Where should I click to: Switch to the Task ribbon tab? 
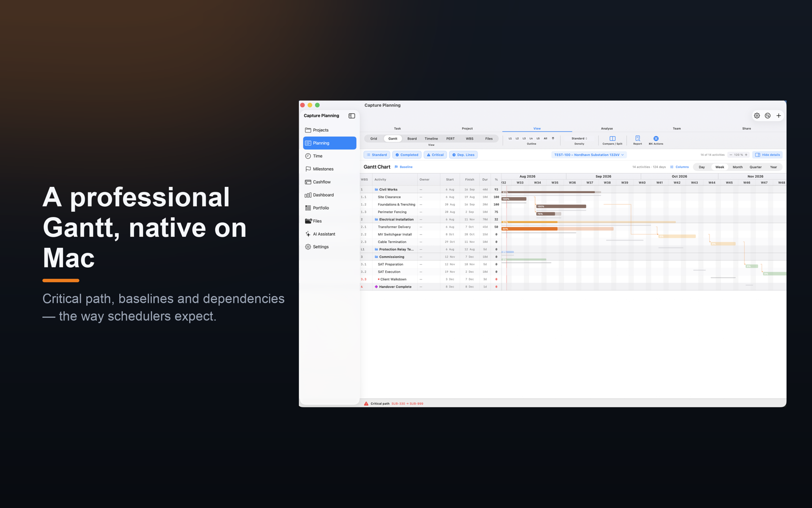click(x=397, y=129)
